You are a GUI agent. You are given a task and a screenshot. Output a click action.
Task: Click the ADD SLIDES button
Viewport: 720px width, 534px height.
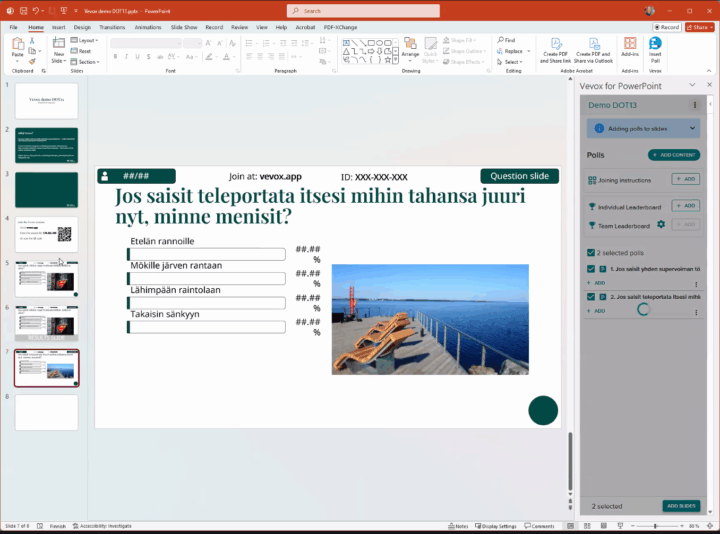pos(681,506)
